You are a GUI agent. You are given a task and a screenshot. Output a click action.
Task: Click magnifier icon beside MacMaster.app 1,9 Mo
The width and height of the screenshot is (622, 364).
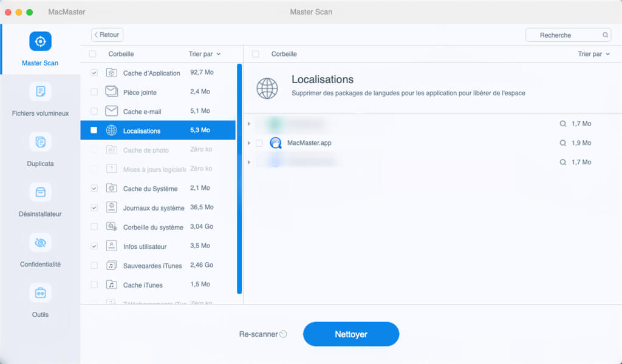point(562,143)
